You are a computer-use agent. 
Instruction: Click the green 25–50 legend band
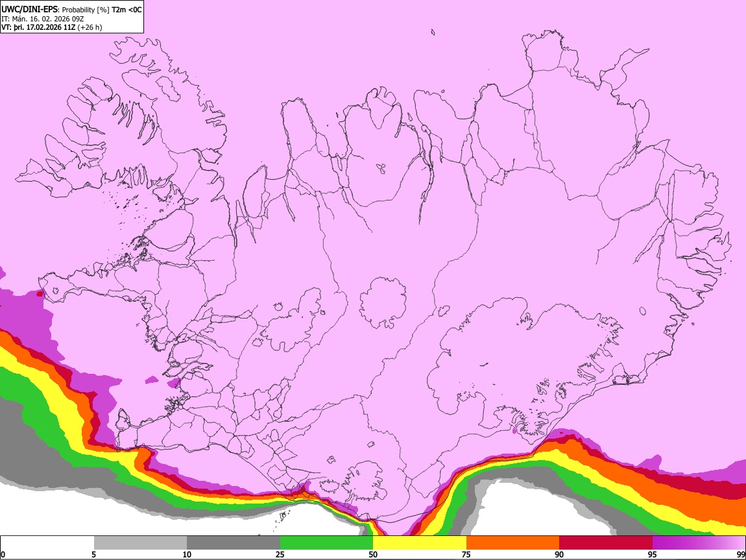(326, 542)
